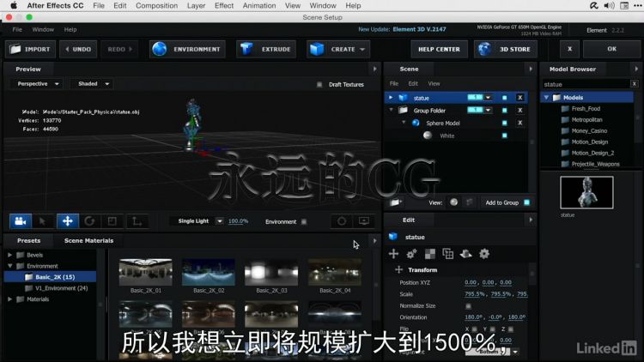Click the 100.0% light intensity value
Image resolution: width=644 pixels, height=362 pixels.
click(238, 221)
